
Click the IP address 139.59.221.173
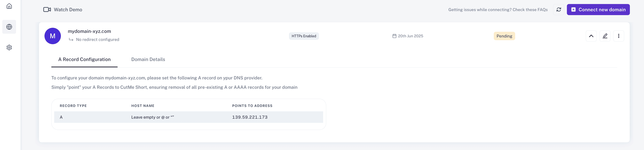click(x=250, y=117)
